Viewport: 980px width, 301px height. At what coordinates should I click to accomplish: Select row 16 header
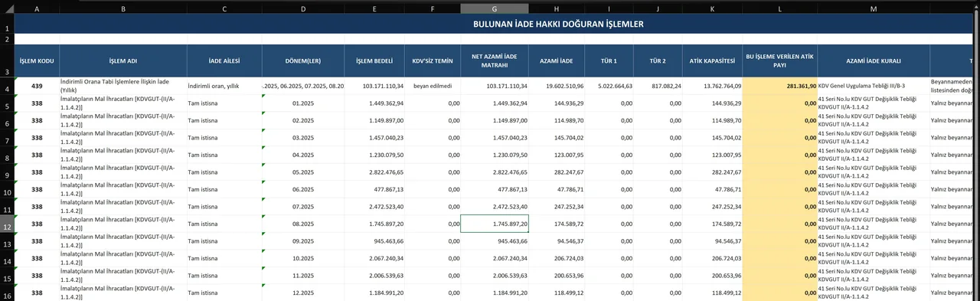pos(7,293)
